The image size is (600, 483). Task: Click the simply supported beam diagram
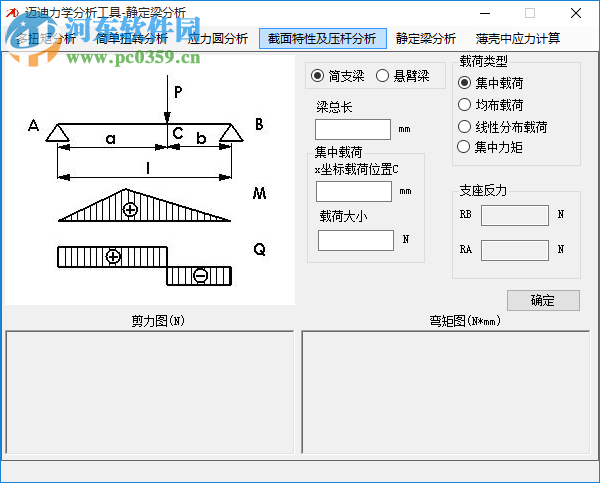coord(150,180)
